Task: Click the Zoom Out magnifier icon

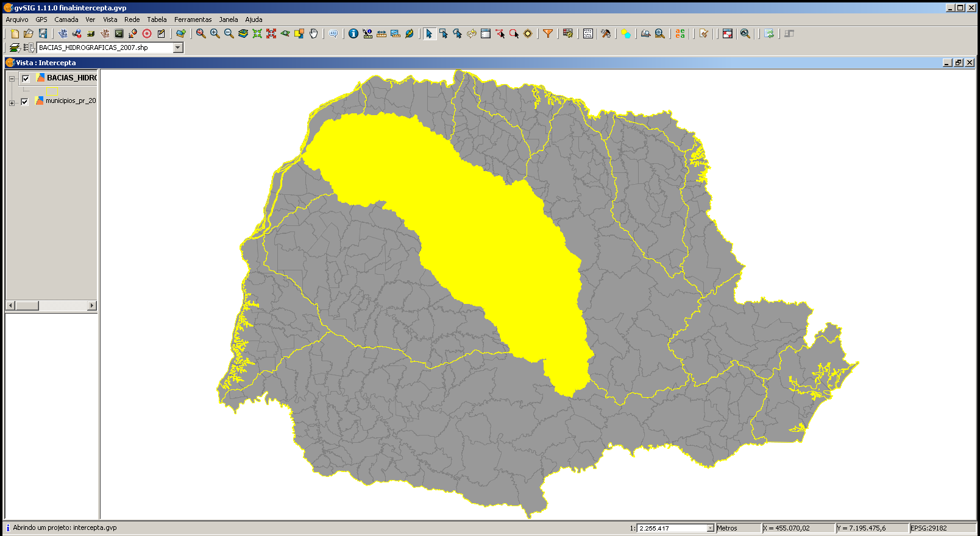Action: click(x=229, y=33)
